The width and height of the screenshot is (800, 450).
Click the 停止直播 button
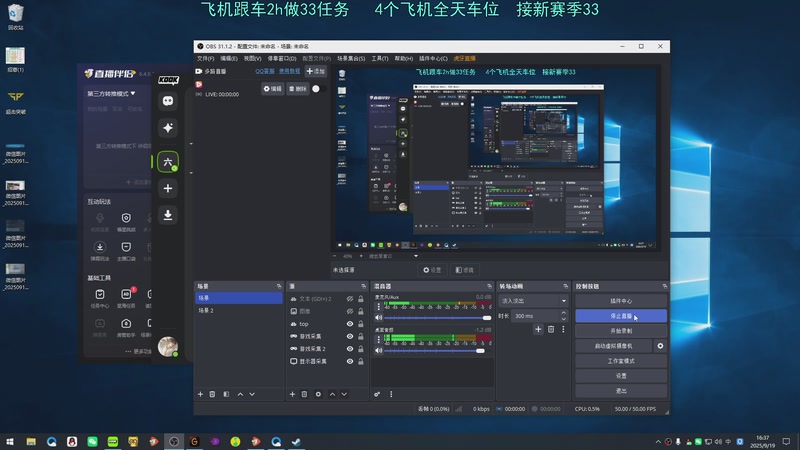(x=621, y=316)
